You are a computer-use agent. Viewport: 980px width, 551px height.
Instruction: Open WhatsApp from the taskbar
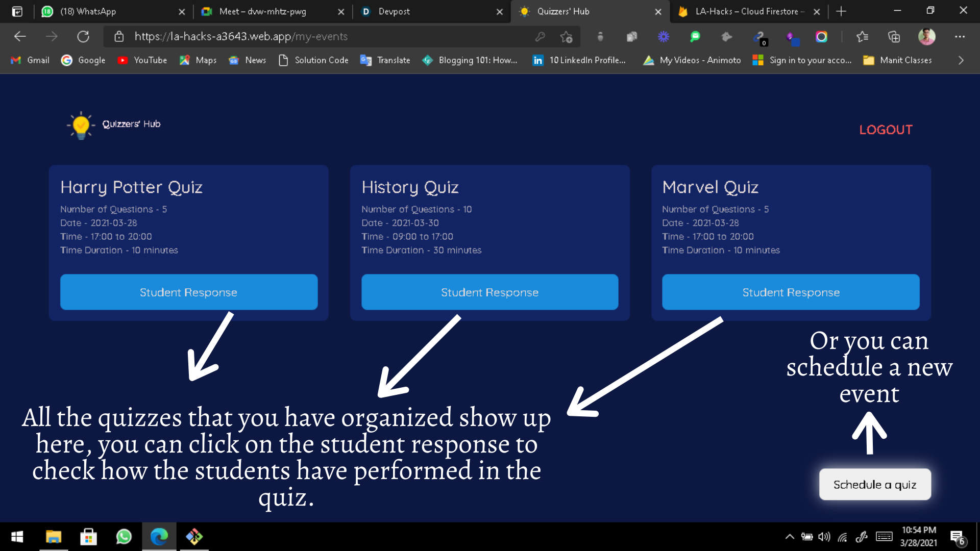click(x=124, y=537)
